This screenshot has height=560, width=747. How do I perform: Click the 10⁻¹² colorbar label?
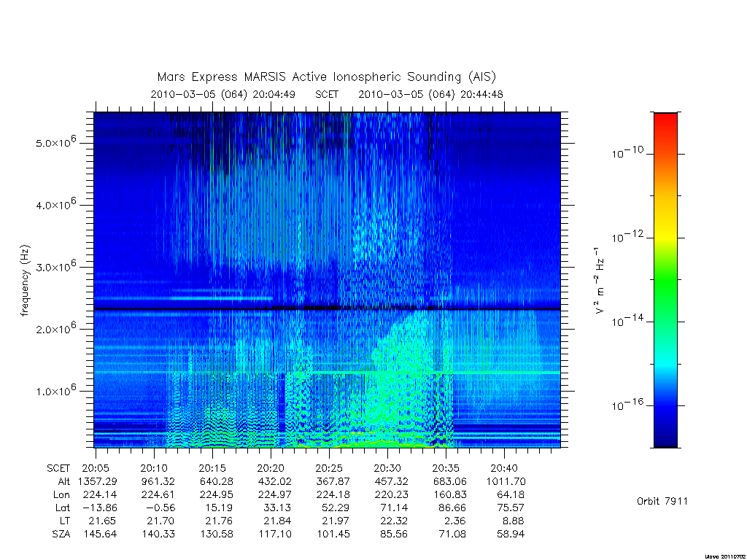(x=627, y=236)
